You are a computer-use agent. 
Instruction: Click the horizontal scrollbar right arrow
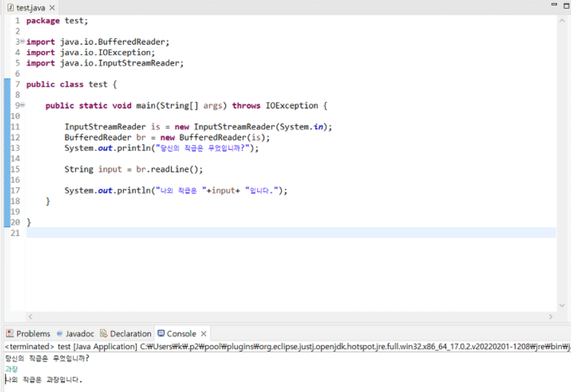[551, 317]
